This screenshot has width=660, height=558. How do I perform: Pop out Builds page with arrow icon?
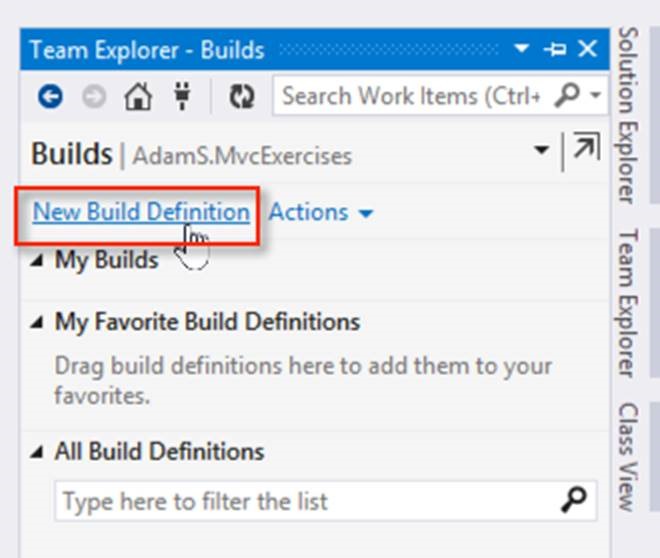pos(587,146)
